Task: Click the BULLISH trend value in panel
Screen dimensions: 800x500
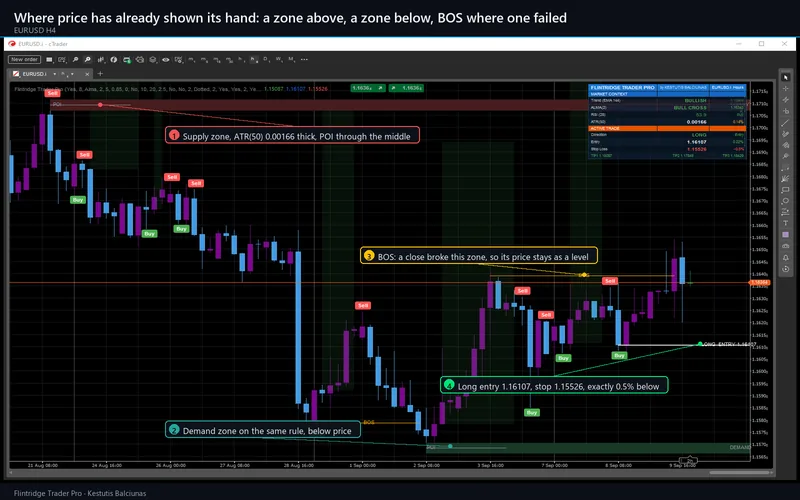Action: pos(695,101)
